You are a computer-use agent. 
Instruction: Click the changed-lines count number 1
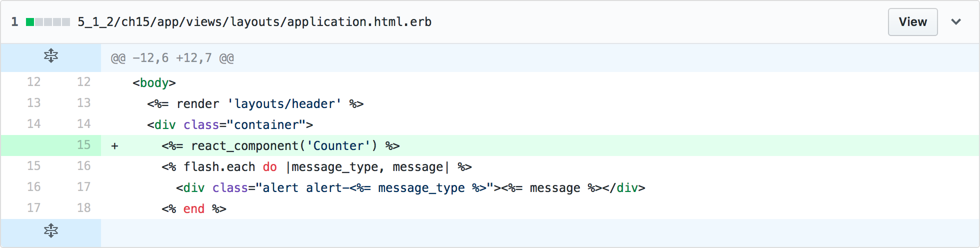click(14, 22)
